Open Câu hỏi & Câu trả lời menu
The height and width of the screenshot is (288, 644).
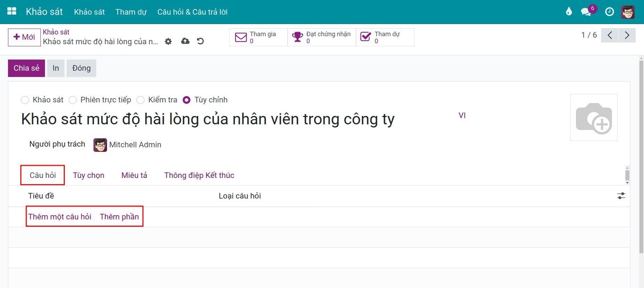tap(192, 12)
